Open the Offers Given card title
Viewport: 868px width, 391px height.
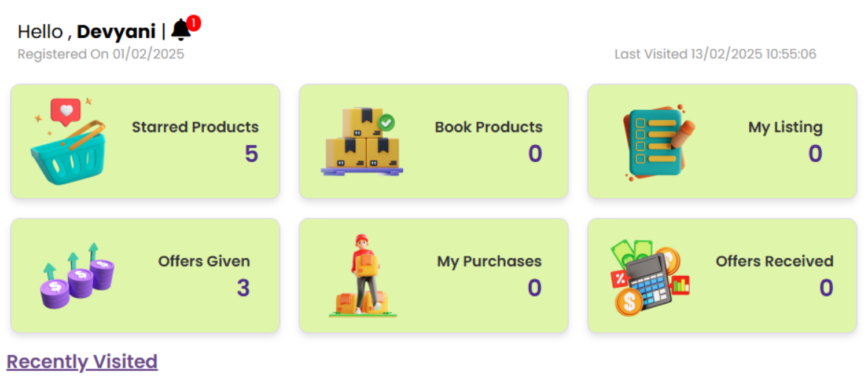(204, 261)
